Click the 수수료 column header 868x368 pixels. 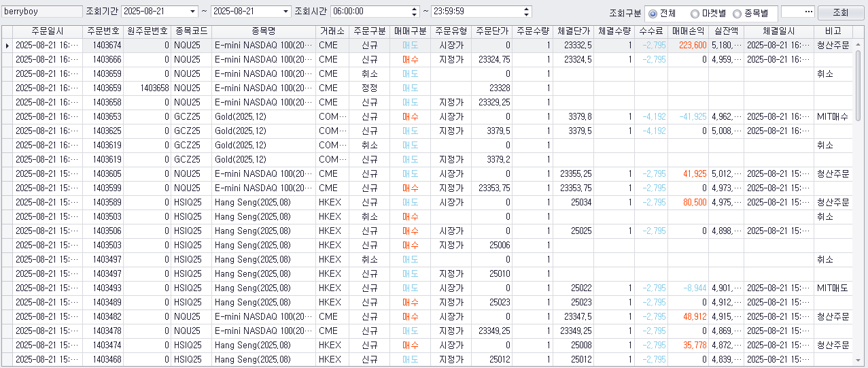[651, 31]
